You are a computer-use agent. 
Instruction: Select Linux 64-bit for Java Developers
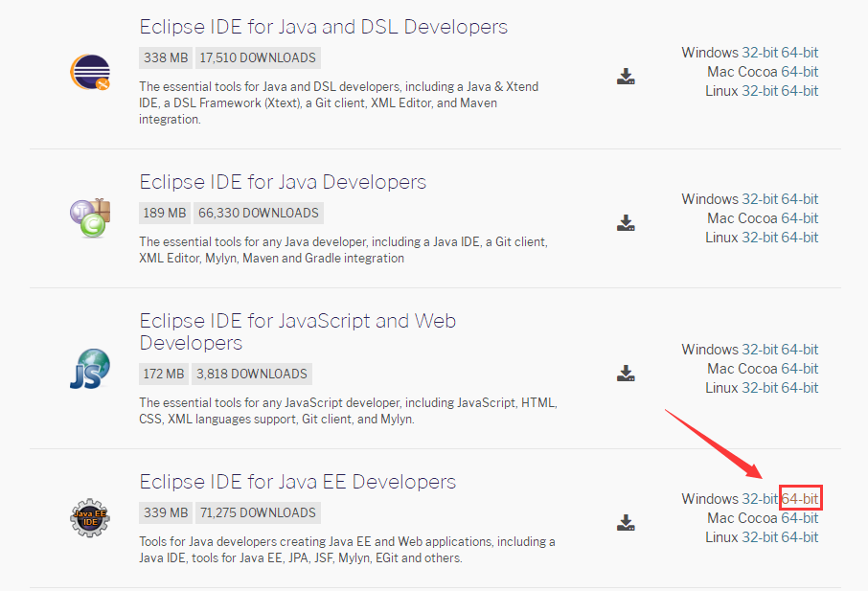pyautogui.click(x=799, y=238)
